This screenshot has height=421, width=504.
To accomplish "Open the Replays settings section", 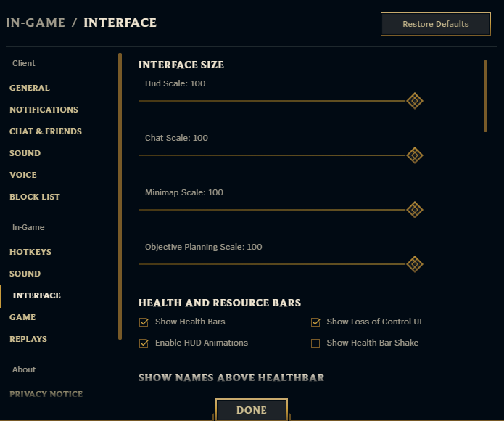I will coord(28,339).
